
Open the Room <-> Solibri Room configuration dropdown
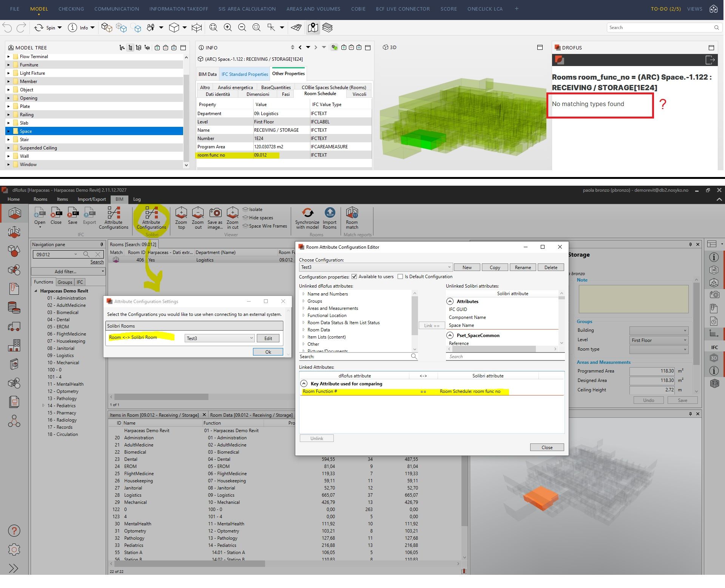click(x=219, y=338)
